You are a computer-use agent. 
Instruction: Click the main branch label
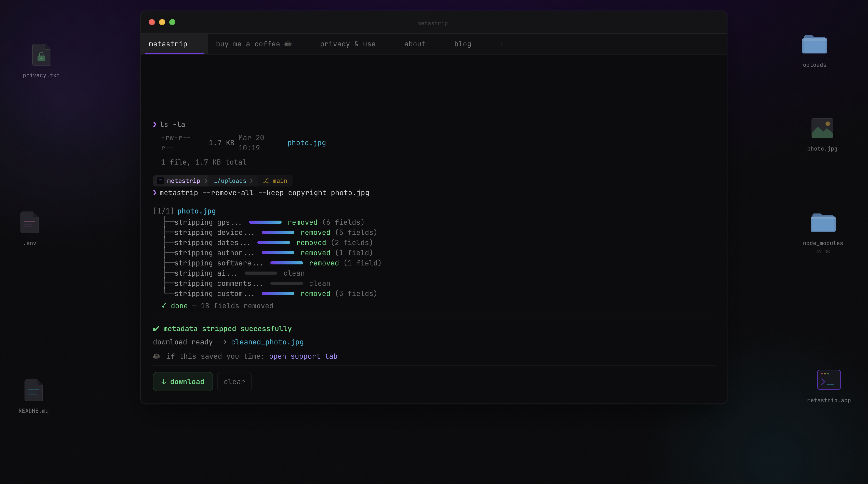pyautogui.click(x=280, y=181)
